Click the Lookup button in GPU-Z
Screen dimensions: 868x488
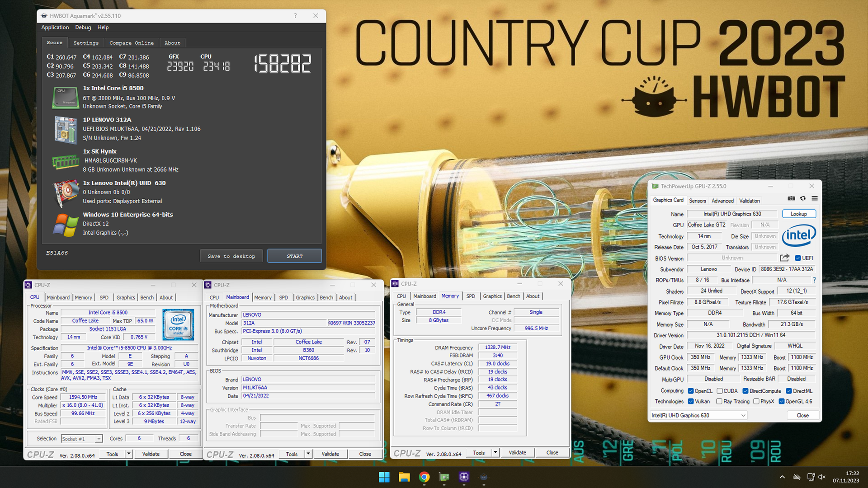click(x=799, y=214)
